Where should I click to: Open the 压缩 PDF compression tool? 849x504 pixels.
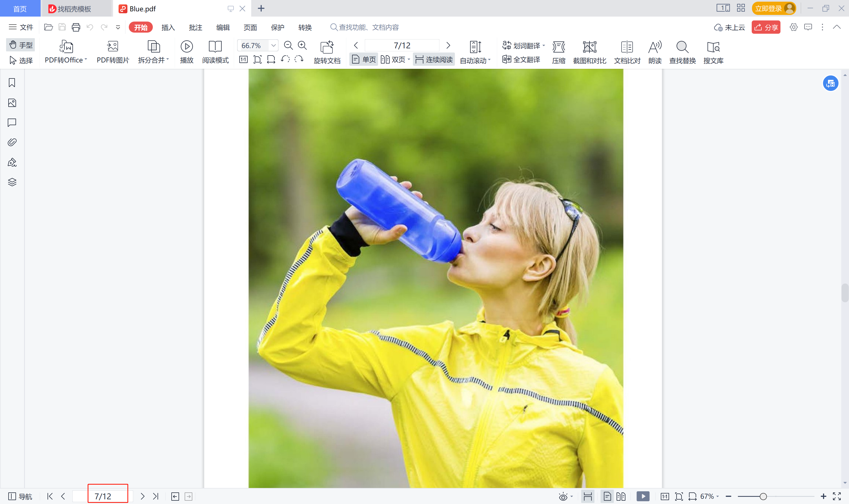click(558, 52)
